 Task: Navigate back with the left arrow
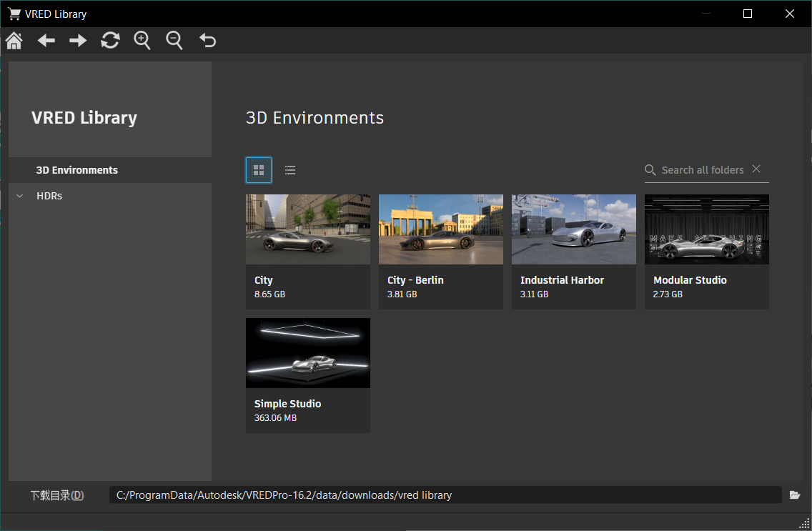click(x=46, y=40)
